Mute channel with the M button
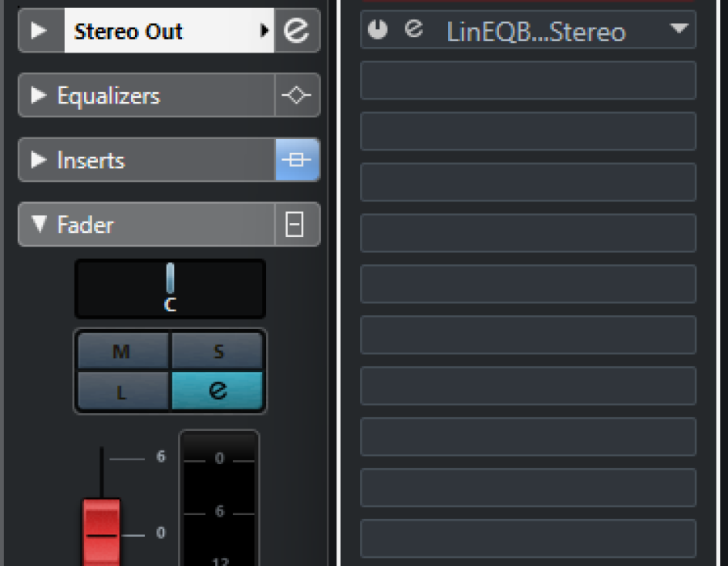Image resolution: width=728 pixels, height=566 pixels. coord(123,351)
